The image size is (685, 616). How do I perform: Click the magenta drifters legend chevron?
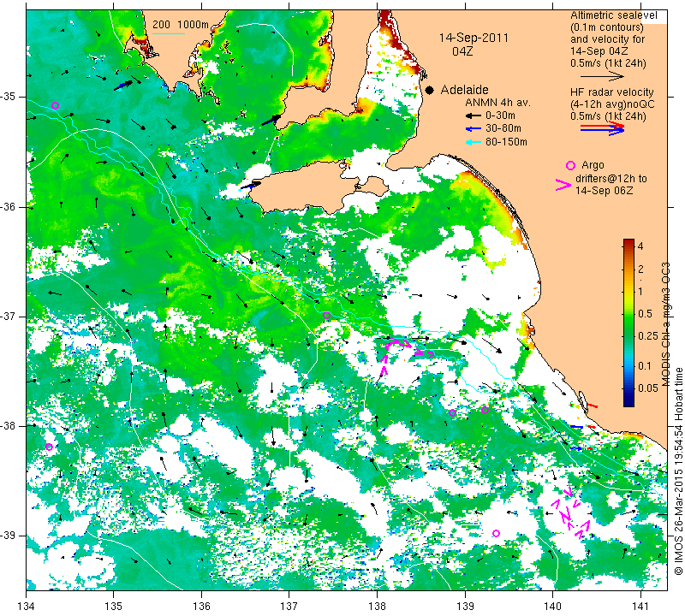tap(563, 185)
